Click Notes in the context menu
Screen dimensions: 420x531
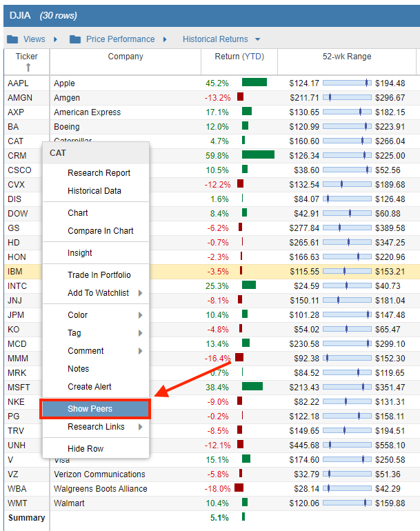tap(96, 368)
